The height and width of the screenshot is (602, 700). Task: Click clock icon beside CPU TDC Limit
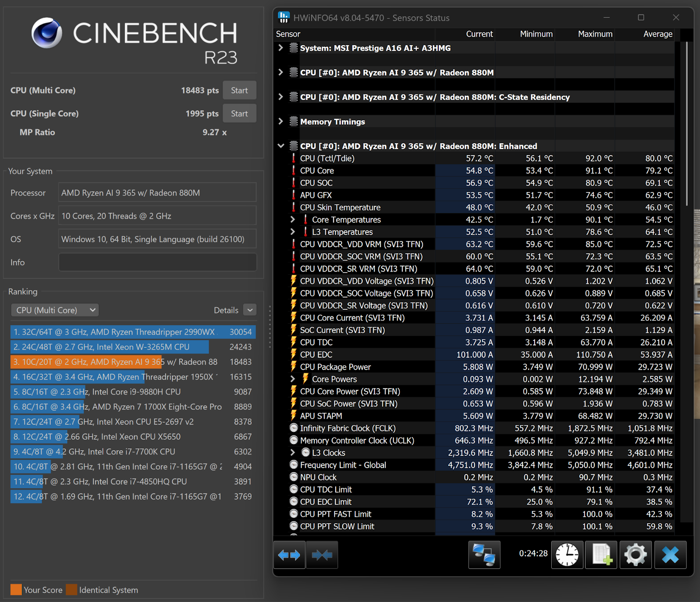point(294,489)
